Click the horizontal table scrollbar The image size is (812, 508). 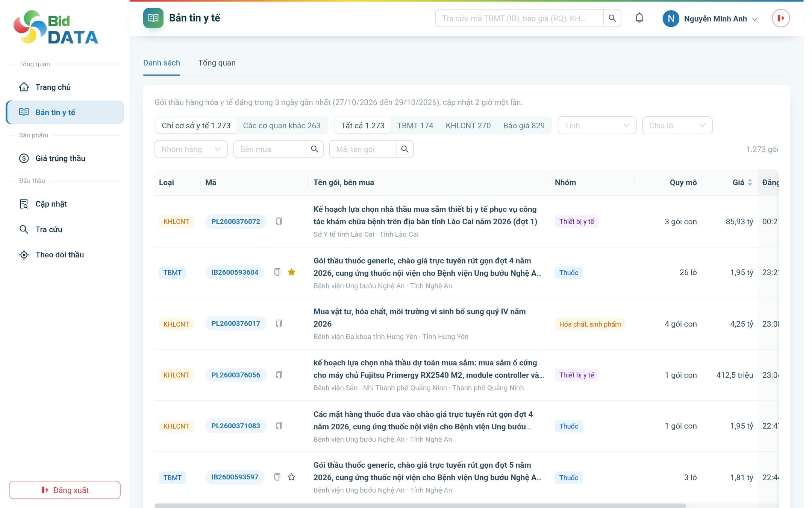pyautogui.click(x=420, y=505)
